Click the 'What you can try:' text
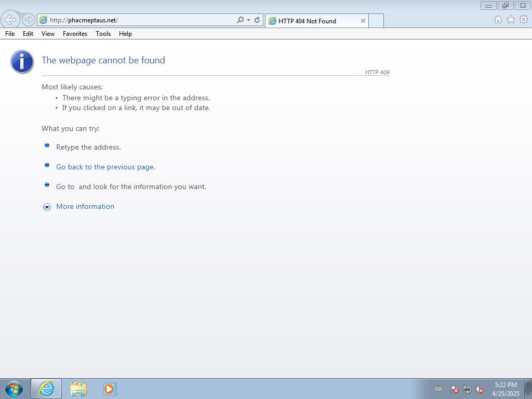The height and width of the screenshot is (399, 532). tap(71, 129)
